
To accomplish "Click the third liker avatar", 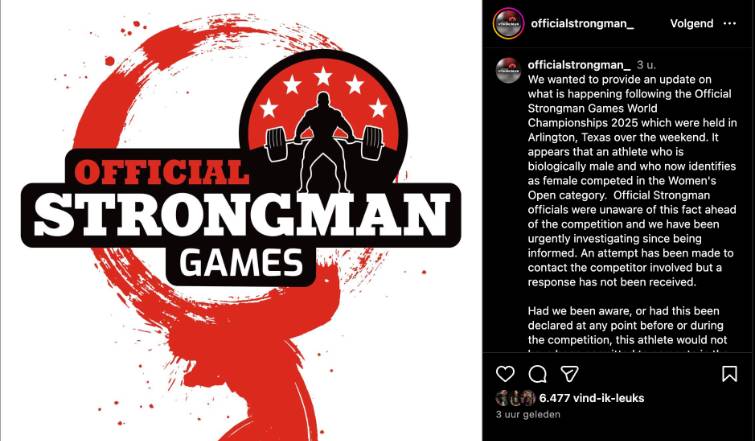I will pos(529,398).
